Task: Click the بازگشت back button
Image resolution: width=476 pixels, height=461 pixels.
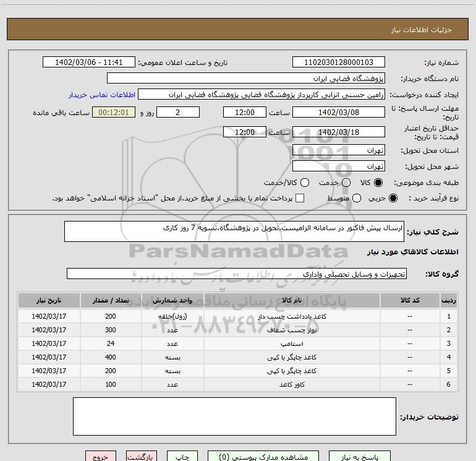Action: click(x=142, y=457)
